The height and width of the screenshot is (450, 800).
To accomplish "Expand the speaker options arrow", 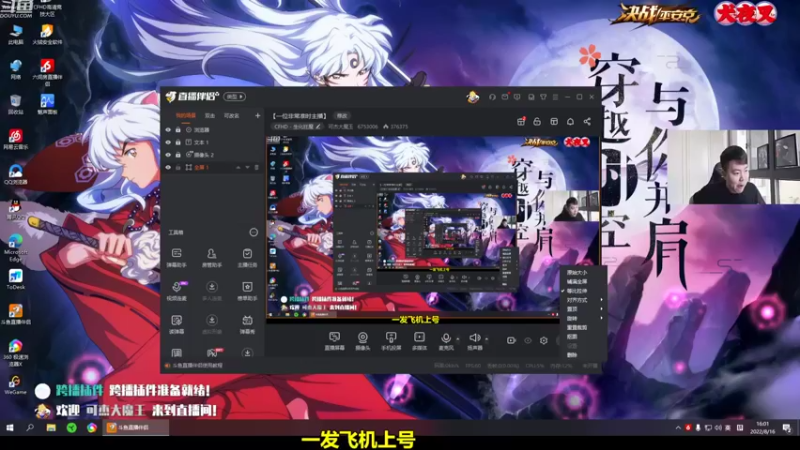I will point(487,339).
